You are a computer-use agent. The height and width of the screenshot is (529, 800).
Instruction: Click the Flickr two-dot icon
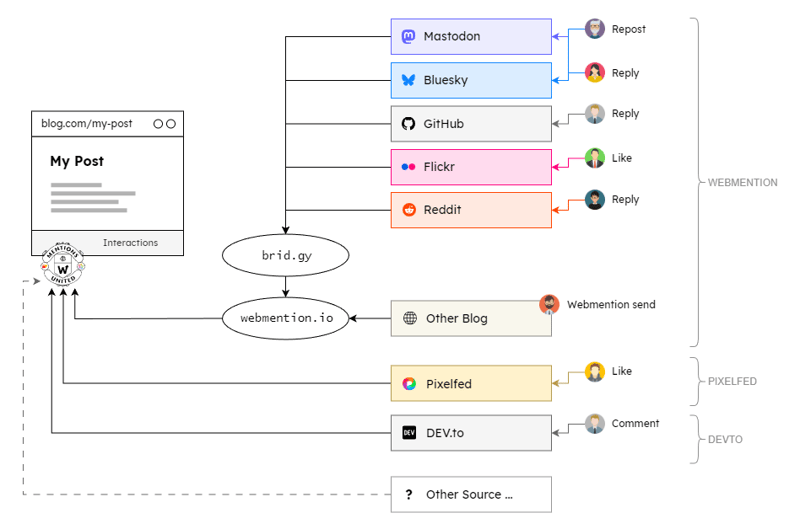point(408,167)
